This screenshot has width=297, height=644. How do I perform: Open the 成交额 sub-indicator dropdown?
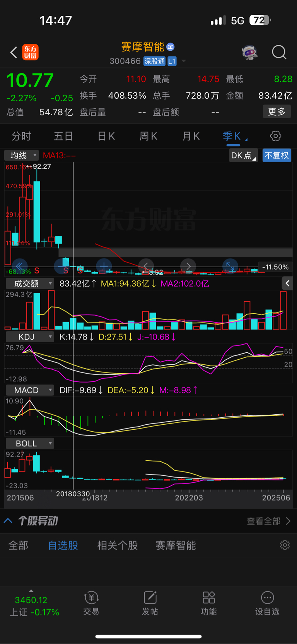pyautogui.click(x=29, y=284)
